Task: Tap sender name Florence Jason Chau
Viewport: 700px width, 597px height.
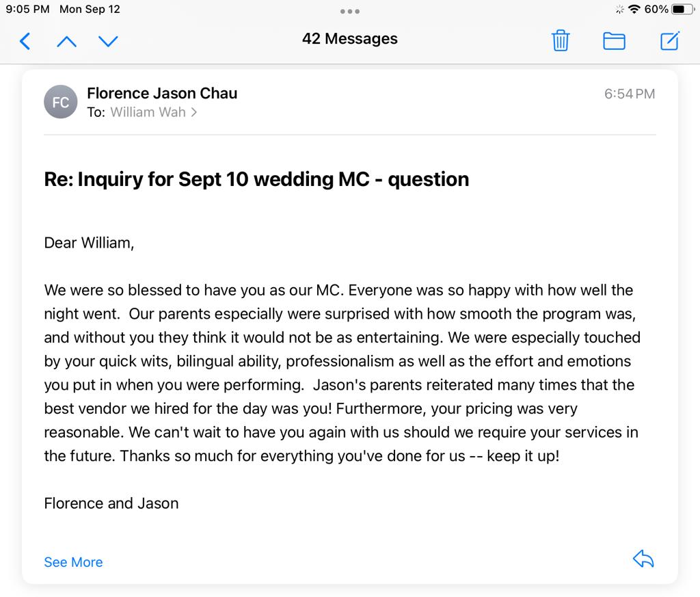Action: (x=162, y=93)
